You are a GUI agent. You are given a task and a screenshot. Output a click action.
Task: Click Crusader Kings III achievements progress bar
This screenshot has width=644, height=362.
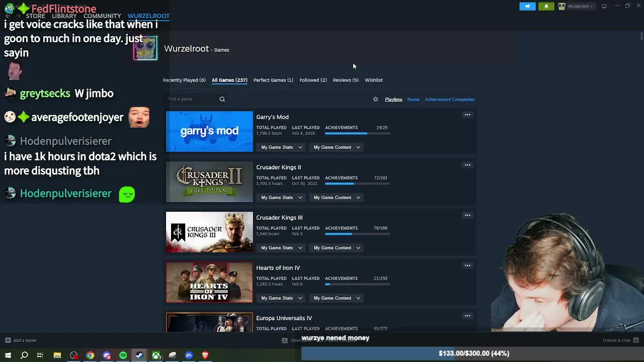(x=357, y=234)
